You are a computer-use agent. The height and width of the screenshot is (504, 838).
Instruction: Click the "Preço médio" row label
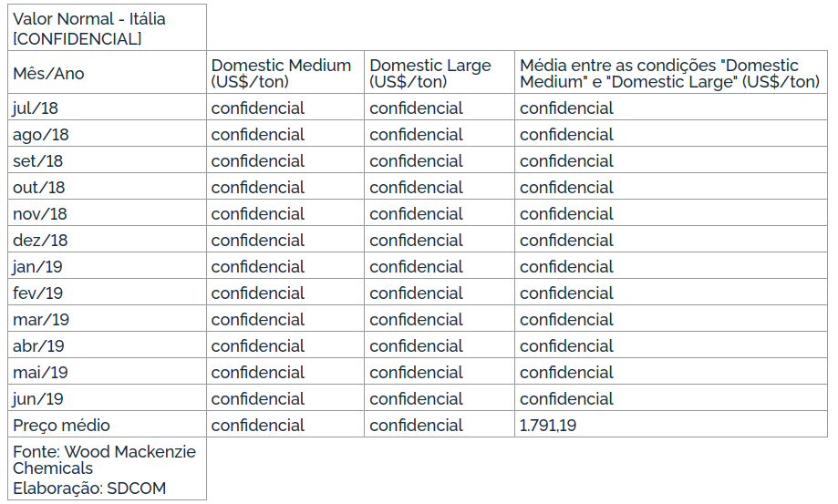point(61,426)
